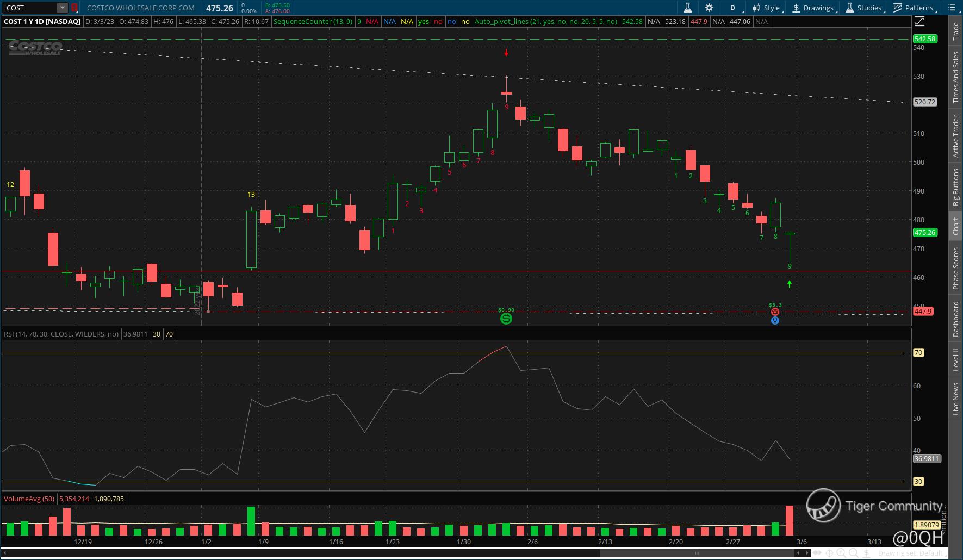Click the Auto_pivot_lines study label
The width and height of the screenshot is (963, 560).
coord(545,22)
